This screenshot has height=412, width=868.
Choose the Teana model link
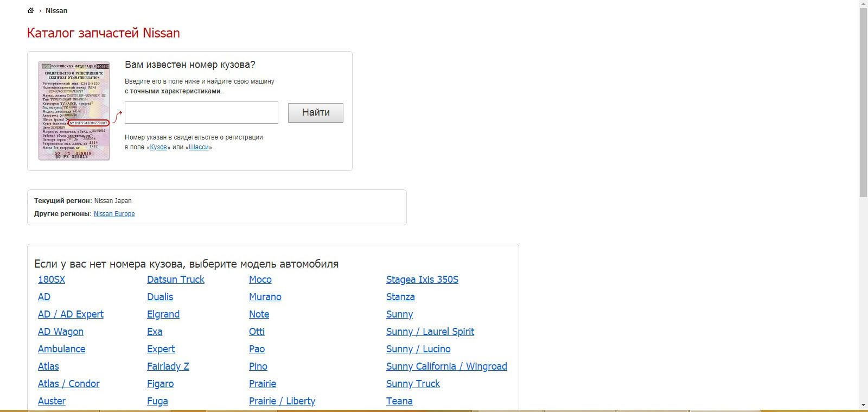click(399, 401)
